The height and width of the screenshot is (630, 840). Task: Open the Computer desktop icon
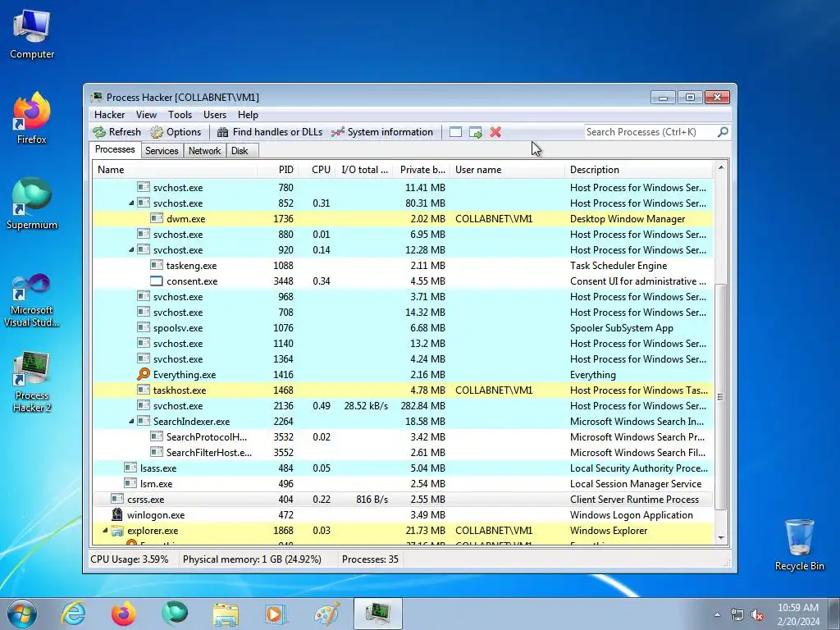32,34
